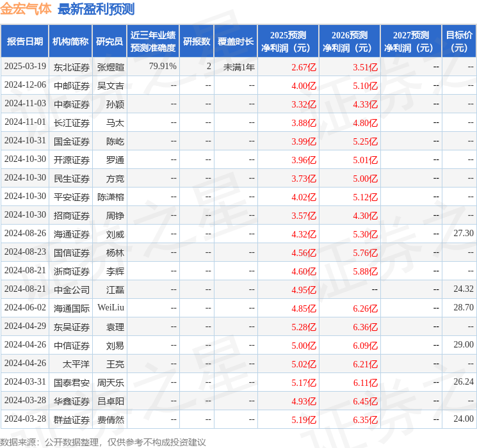Viewport: 477px width, 448px height.
Task: Click the 最新盈利预测 heading
Action: pos(96,9)
